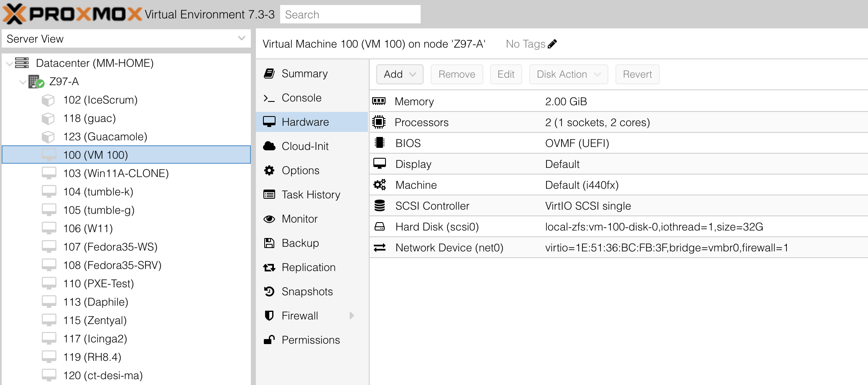Viewport: 868px width, 385px height.
Task: Click the edit tags pencil icon
Action: (552, 44)
